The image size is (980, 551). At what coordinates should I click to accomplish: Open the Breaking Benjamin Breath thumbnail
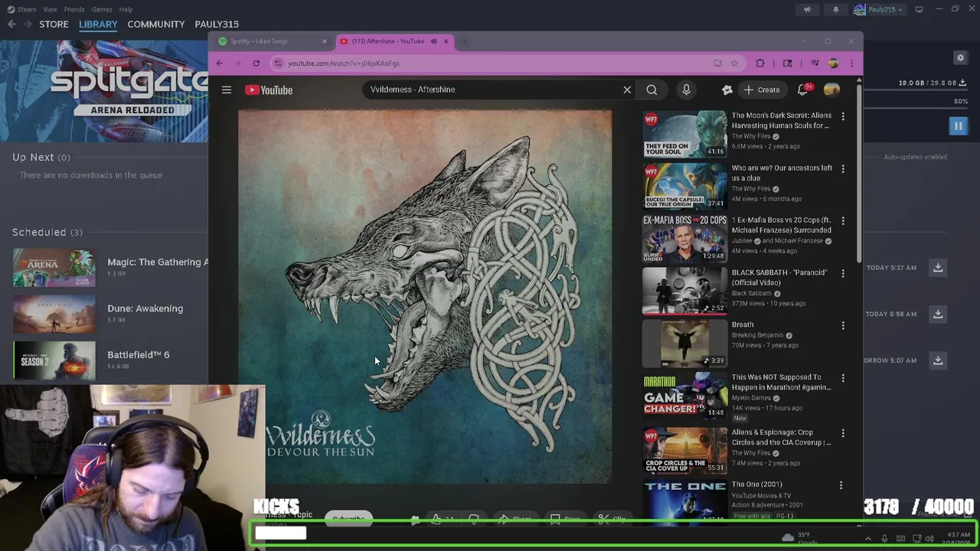click(x=684, y=343)
